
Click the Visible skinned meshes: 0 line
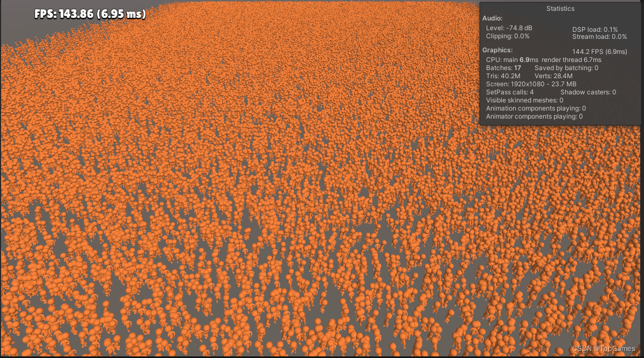coord(524,100)
